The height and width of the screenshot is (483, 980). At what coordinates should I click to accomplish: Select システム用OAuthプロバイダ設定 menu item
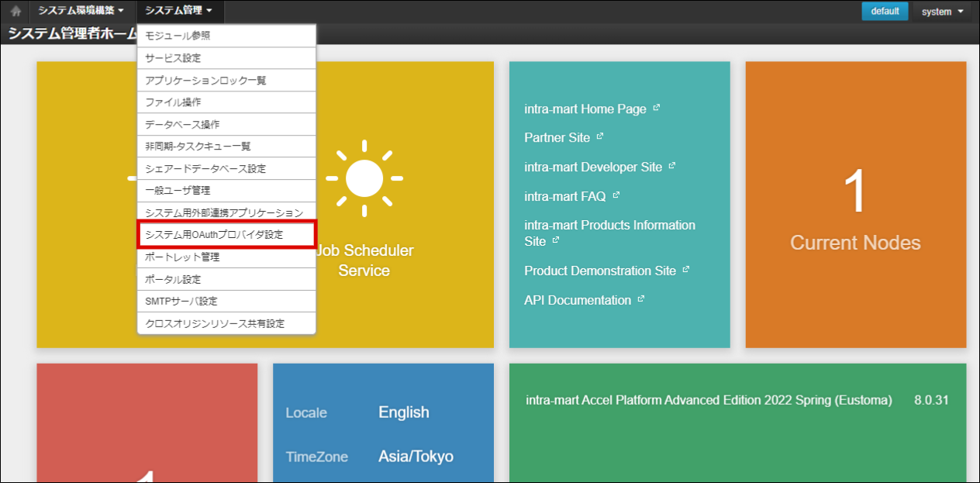226,234
